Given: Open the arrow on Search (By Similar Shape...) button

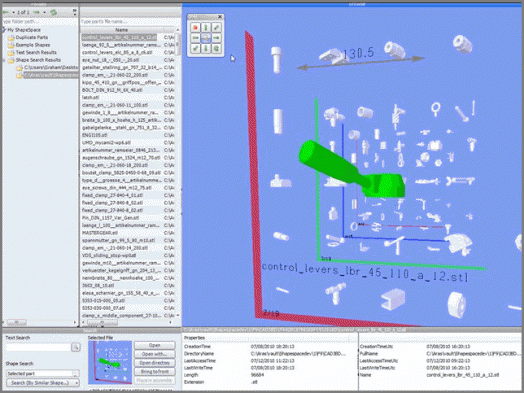Looking at the screenshot, I should point(77,383).
